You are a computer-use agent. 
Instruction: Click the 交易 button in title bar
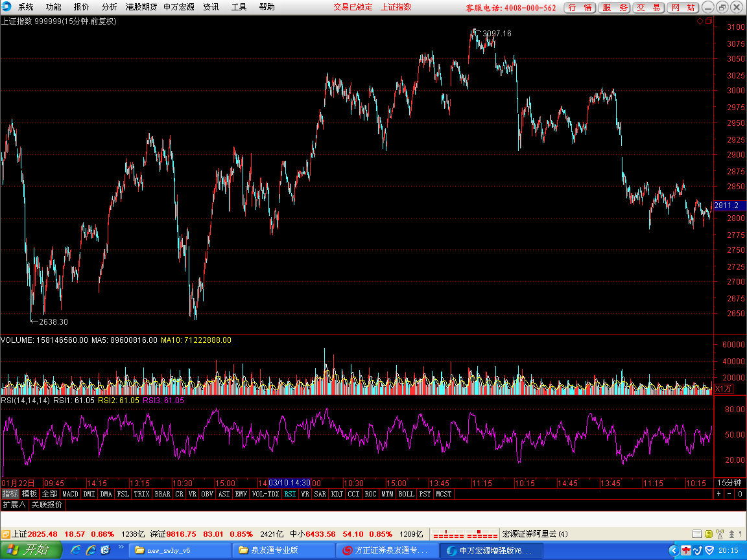coord(649,8)
